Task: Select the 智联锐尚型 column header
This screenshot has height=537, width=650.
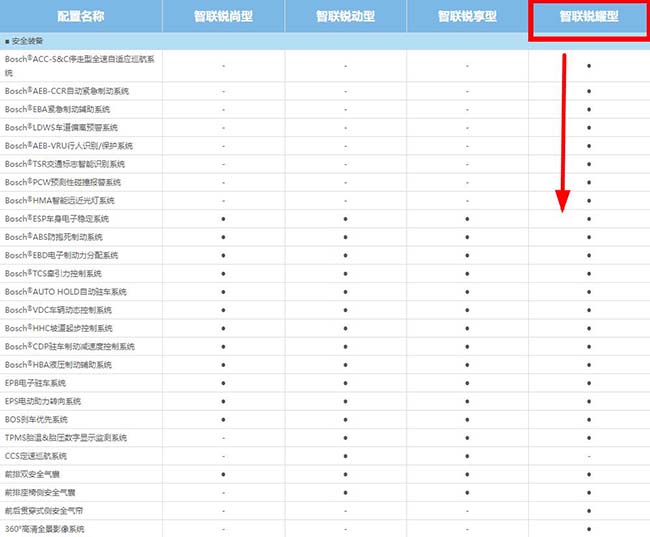Action: 223,16
